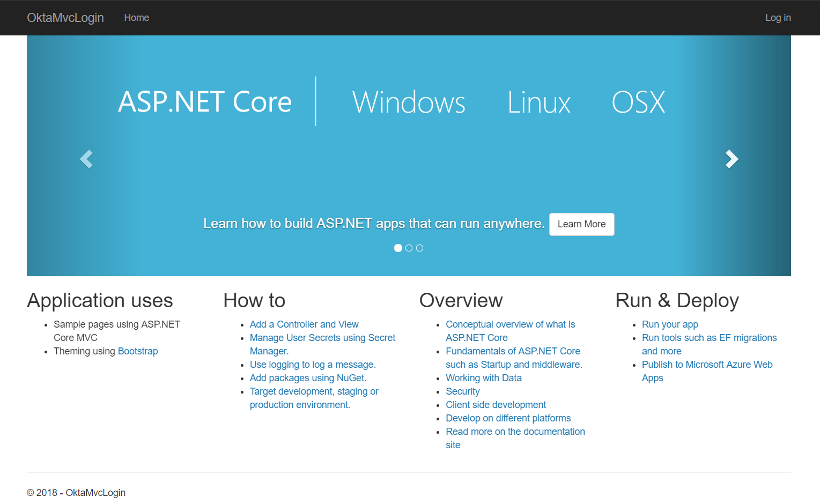This screenshot has height=504, width=820.
Task: Select the second carousel indicator dot
Action: pyautogui.click(x=409, y=248)
